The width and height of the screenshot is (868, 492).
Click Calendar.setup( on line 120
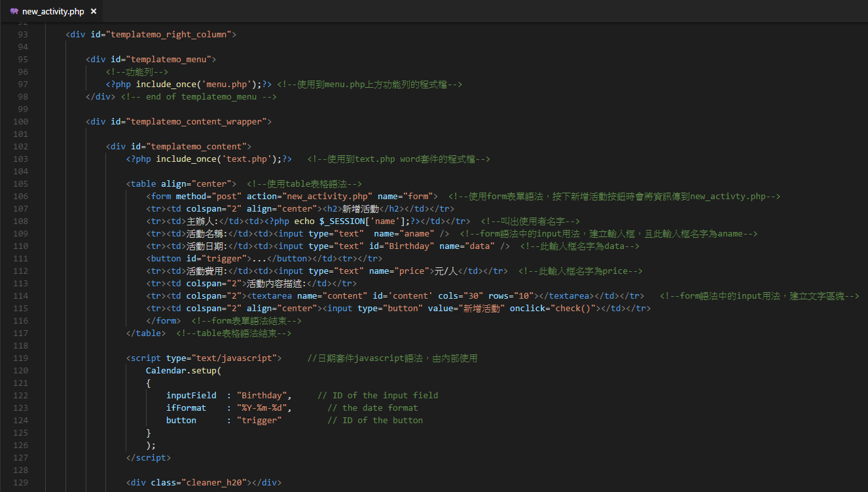pos(184,370)
